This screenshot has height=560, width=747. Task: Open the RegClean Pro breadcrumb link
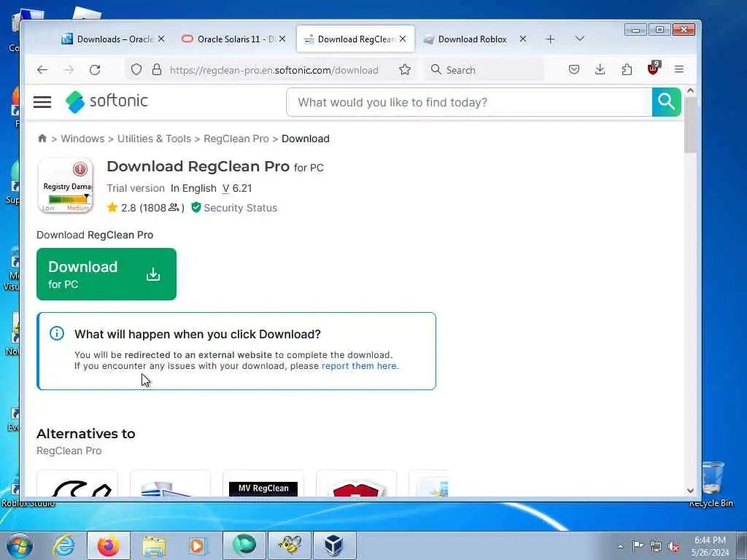pyautogui.click(x=236, y=139)
